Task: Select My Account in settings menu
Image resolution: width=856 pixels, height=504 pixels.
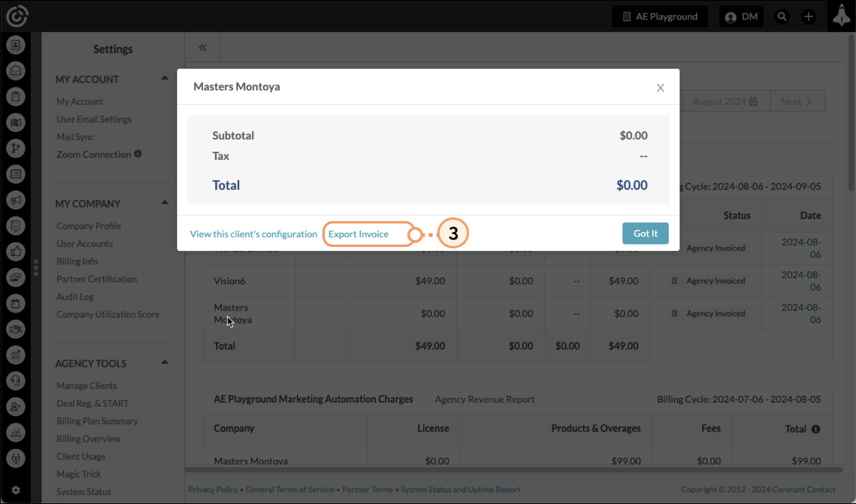Action: (80, 101)
